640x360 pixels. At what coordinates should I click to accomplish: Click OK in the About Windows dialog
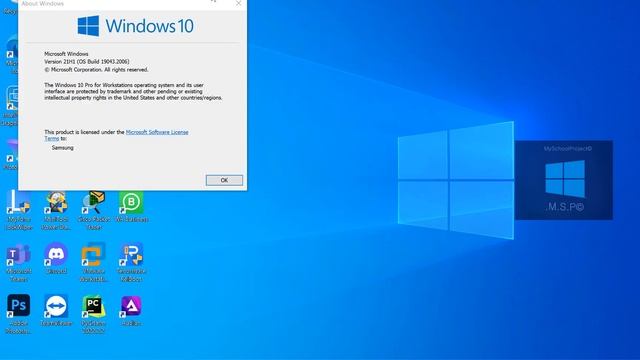pos(224,180)
